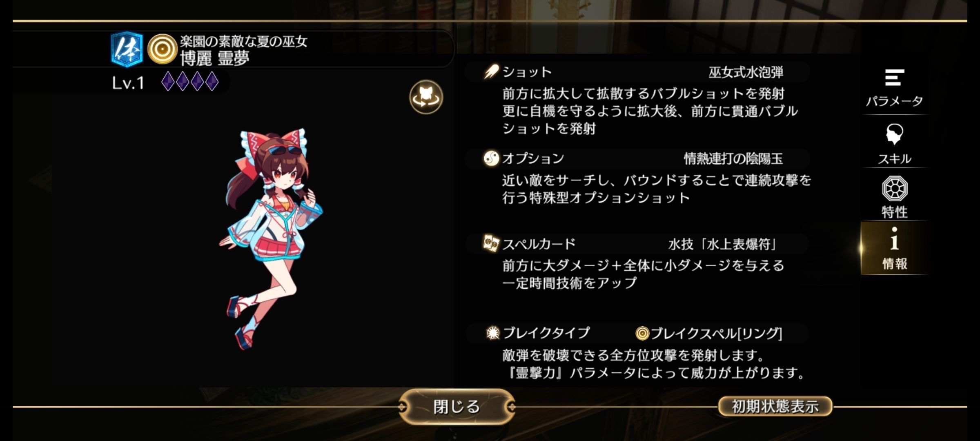Click the blue 体 type badge icon

(x=127, y=49)
